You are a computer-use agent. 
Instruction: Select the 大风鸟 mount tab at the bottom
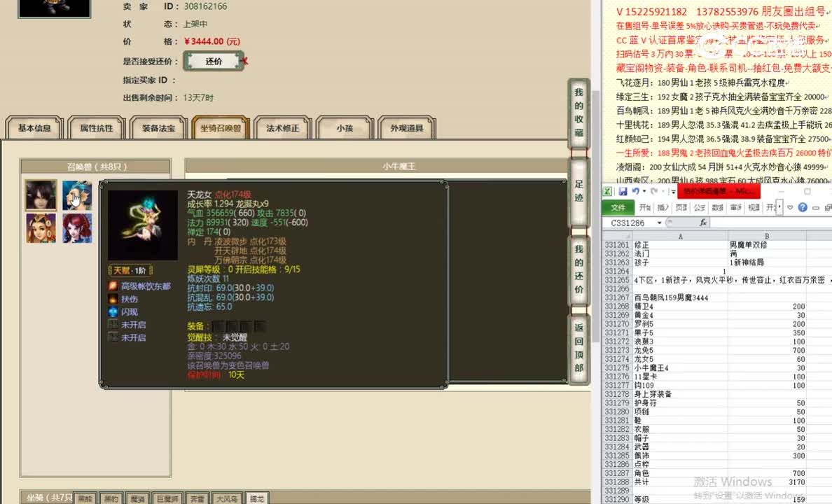click(x=226, y=499)
